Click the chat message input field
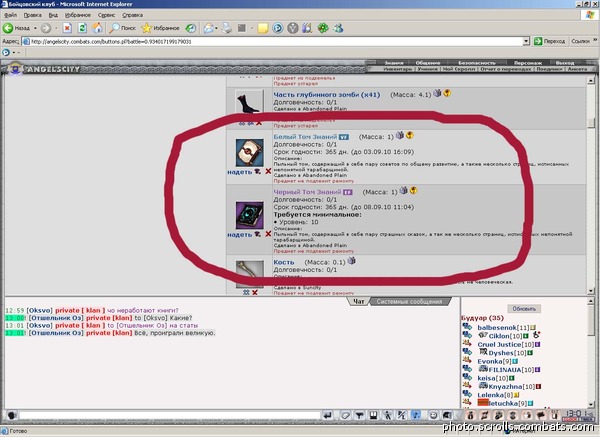This screenshot has width=600, height=437. click(169, 415)
